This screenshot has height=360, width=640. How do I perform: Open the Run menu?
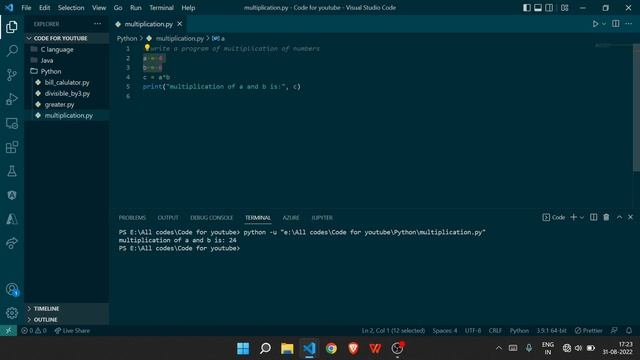136,8
